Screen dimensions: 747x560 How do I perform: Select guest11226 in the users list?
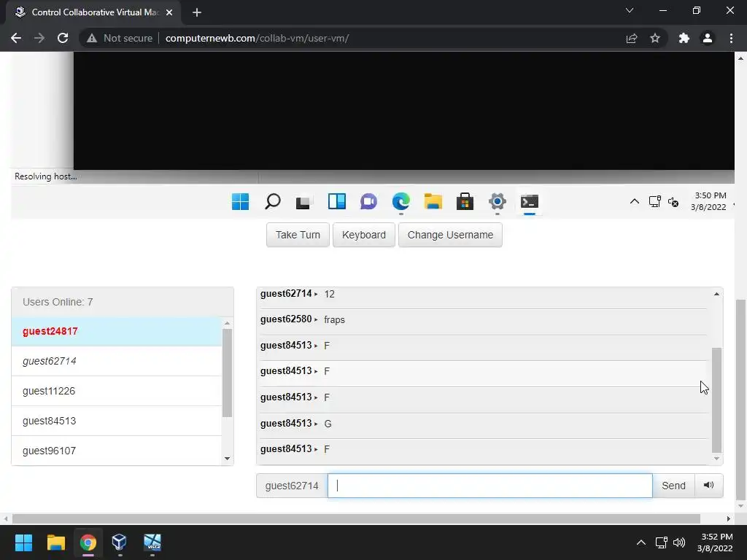[117, 391]
